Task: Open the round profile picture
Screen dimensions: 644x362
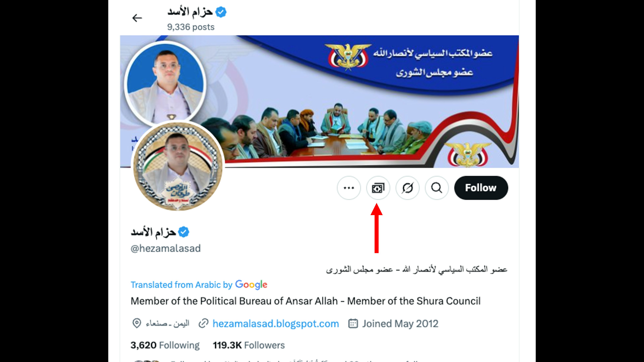Action: click(x=178, y=166)
